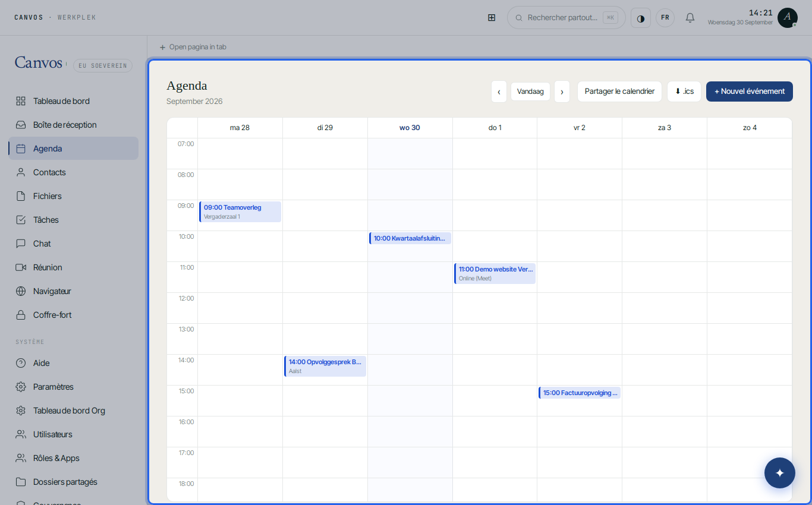Viewport: 812px width, 505px height.
Task: Open Coffre-fort vault
Action: click(73, 315)
